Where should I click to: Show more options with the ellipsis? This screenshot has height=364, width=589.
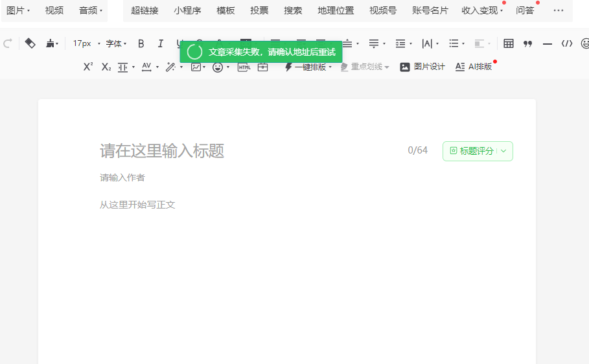(x=559, y=10)
